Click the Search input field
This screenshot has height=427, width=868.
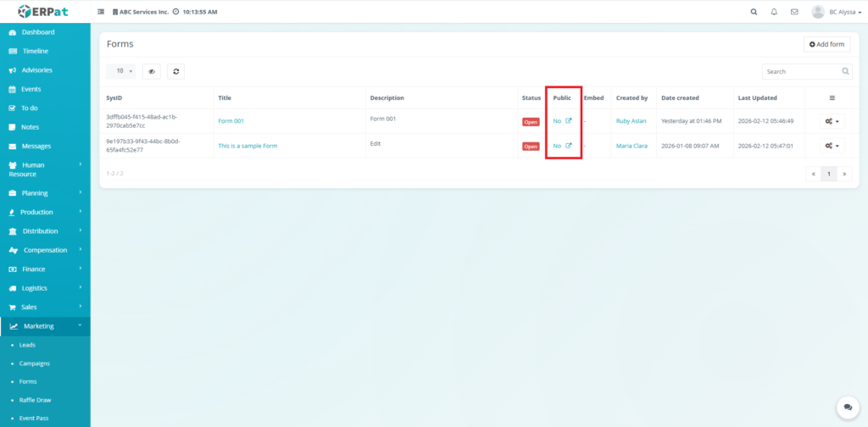801,72
